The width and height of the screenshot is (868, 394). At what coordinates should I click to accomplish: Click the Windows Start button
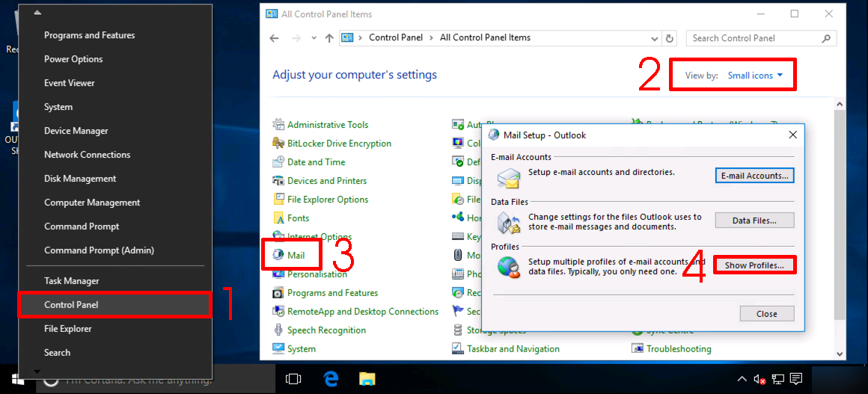click(x=16, y=379)
